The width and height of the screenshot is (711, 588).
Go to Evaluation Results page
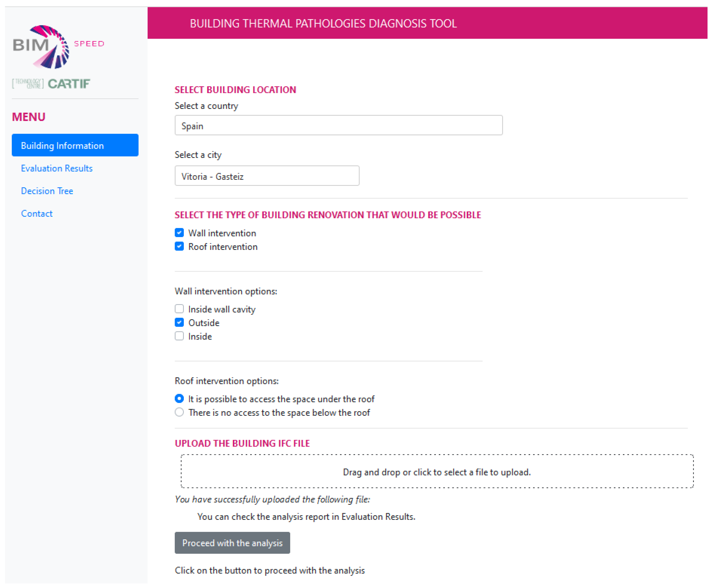57,168
